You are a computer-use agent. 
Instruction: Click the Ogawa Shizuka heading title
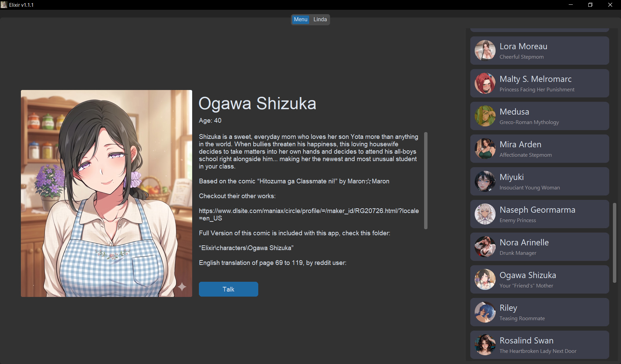(x=257, y=103)
